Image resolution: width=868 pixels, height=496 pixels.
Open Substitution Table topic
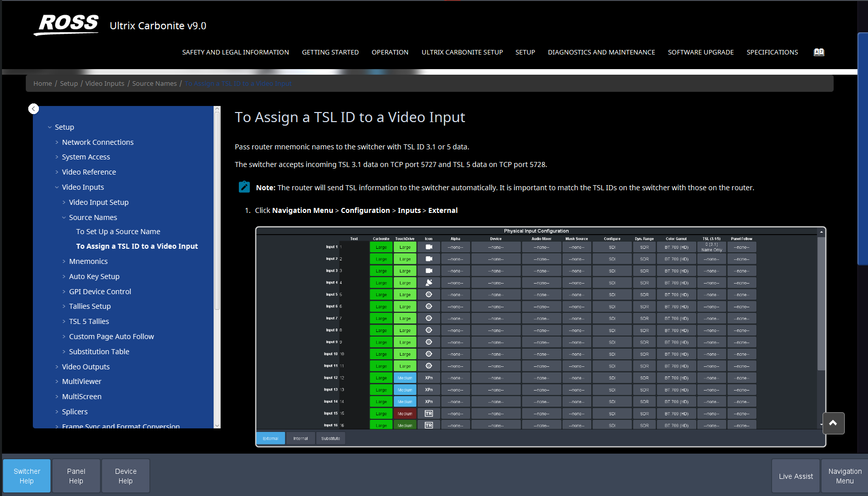click(x=99, y=352)
